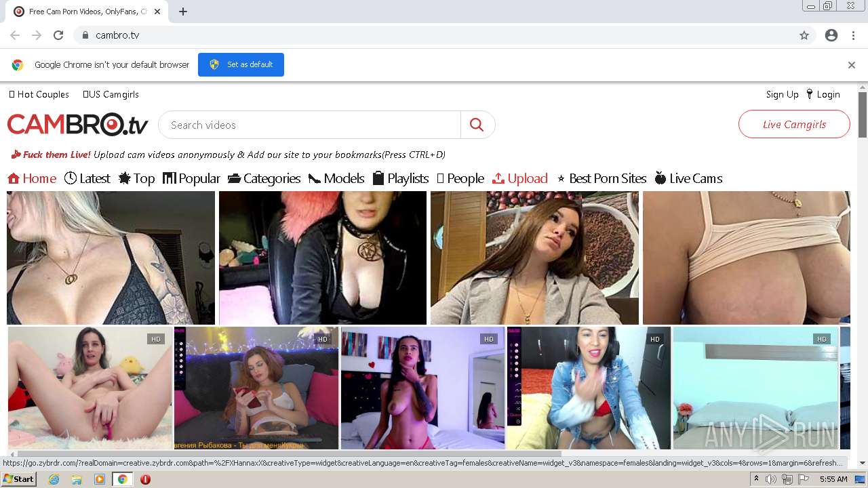Open the Latest videos section
The width and height of the screenshot is (868, 488).
[x=87, y=178]
